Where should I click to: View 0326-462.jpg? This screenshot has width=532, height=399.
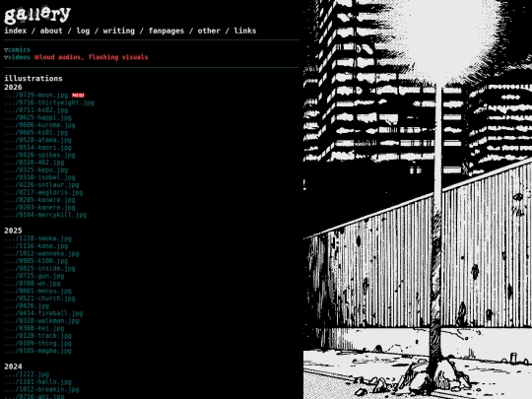(x=34, y=163)
